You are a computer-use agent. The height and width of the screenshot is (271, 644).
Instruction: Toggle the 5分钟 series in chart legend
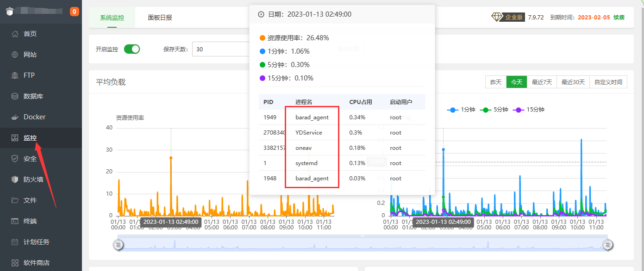click(x=495, y=110)
